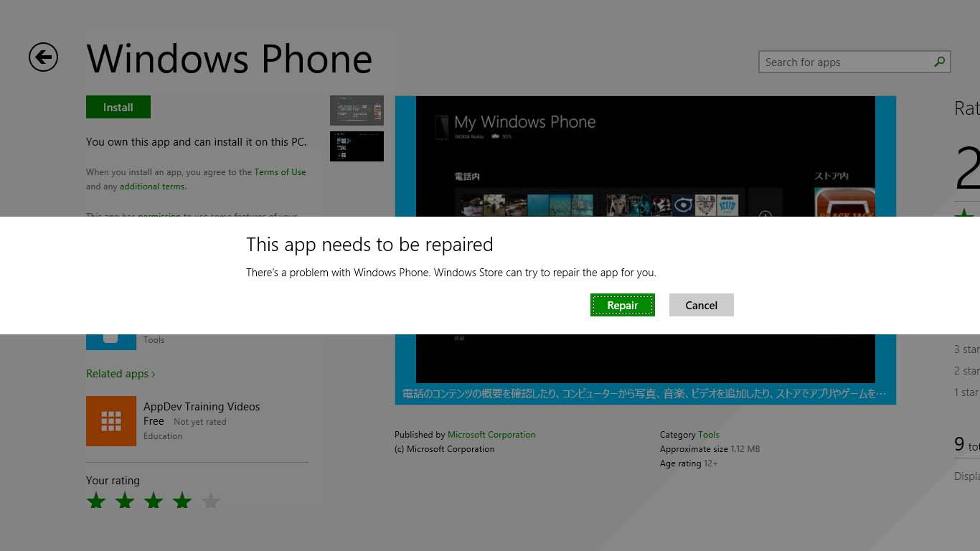Click the magnifier search icon

pos(940,62)
